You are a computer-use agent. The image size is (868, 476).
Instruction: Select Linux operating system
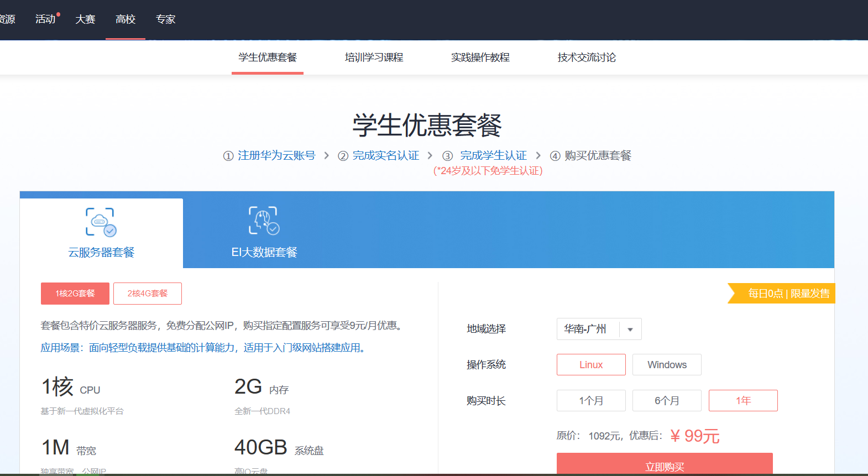pos(591,365)
